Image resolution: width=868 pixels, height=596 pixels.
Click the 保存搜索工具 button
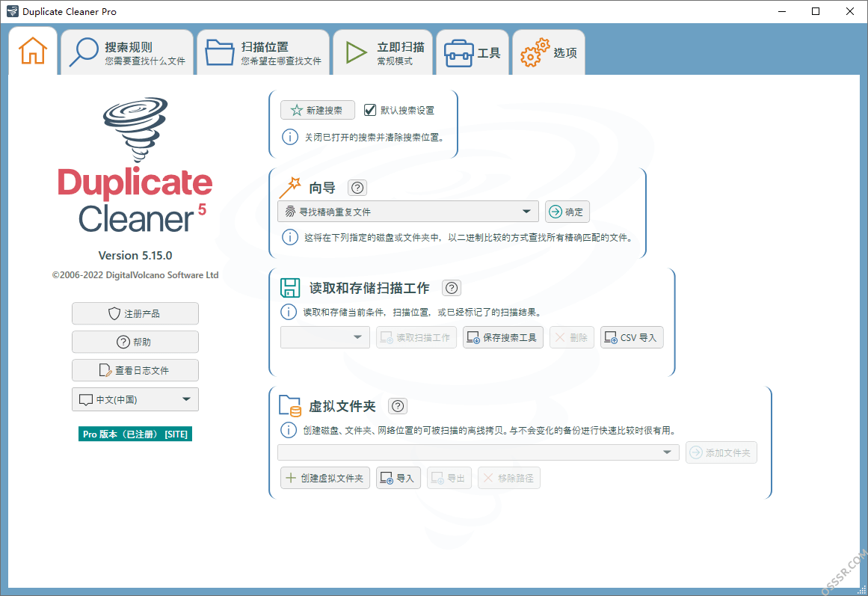(503, 337)
